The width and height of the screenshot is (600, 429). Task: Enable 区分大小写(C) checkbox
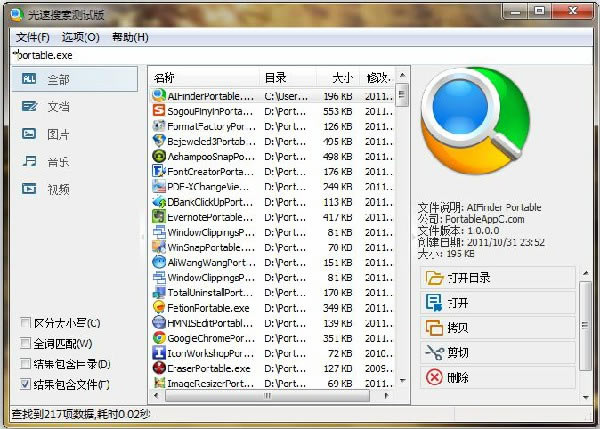tap(25, 323)
